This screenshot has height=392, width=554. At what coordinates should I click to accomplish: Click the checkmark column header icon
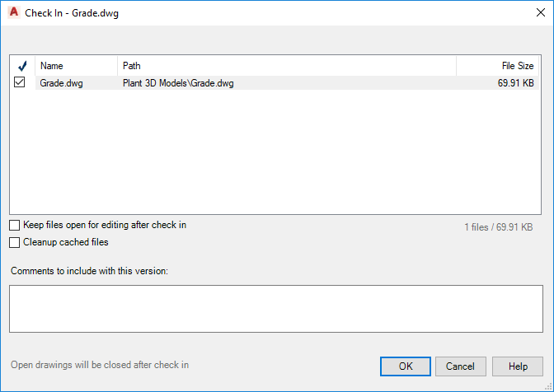(x=21, y=66)
